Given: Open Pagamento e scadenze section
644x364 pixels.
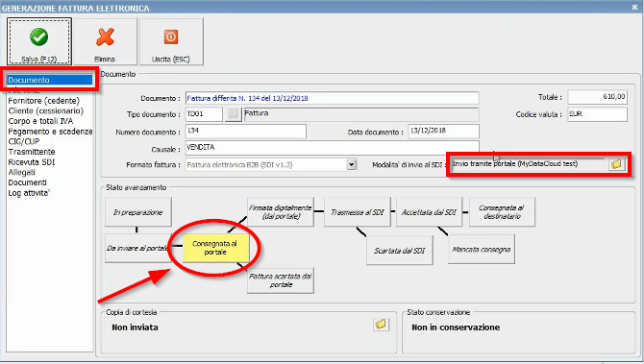Looking at the screenshot, I should 50,132.
